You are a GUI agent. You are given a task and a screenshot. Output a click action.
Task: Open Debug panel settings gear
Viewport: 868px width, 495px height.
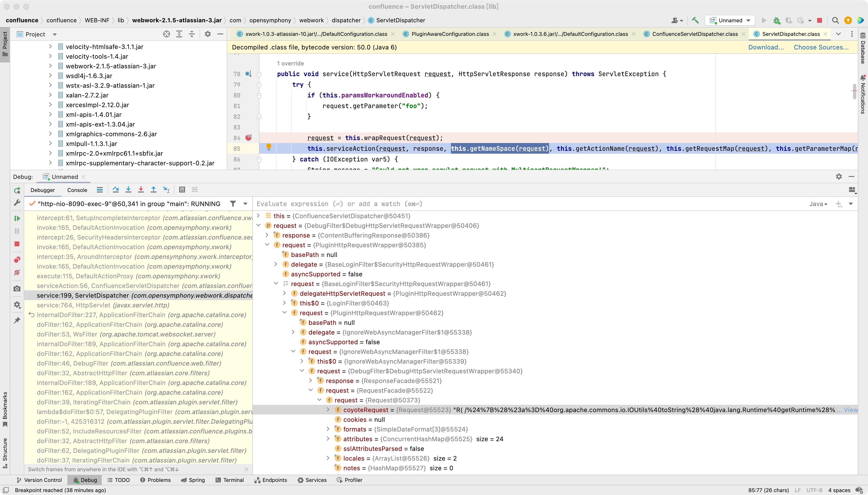(x=839, y=176)
